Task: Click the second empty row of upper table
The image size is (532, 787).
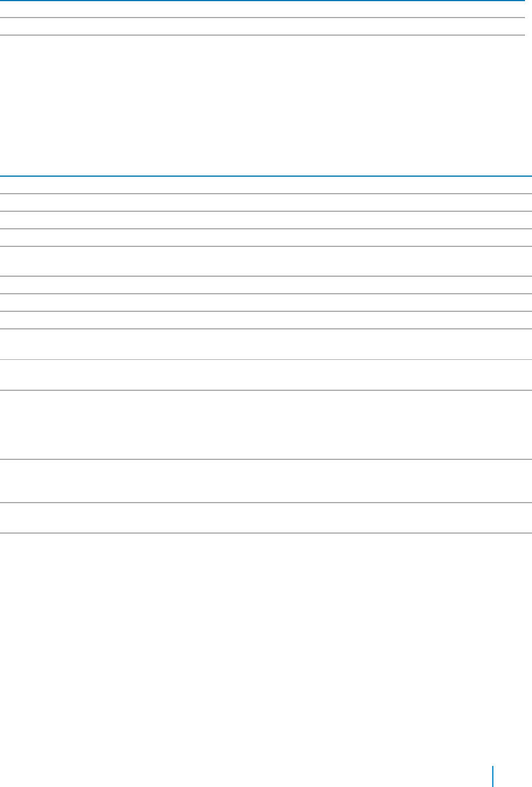Action: pyautogui.click(x=262, y=26)
